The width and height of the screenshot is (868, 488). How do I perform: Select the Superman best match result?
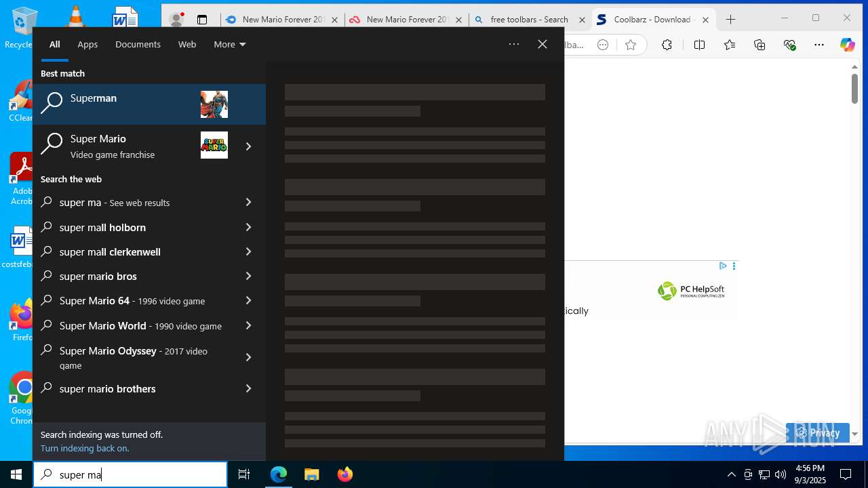[x=149, y=104]
